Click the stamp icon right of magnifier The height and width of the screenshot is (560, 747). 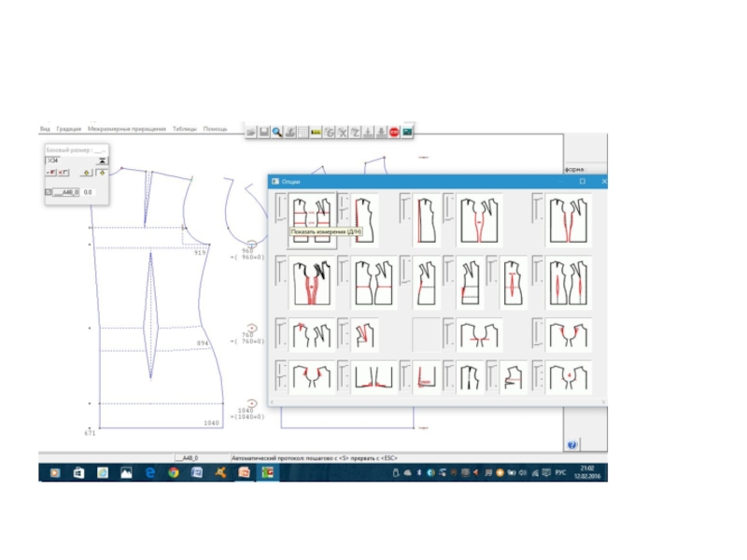(290, 133)
